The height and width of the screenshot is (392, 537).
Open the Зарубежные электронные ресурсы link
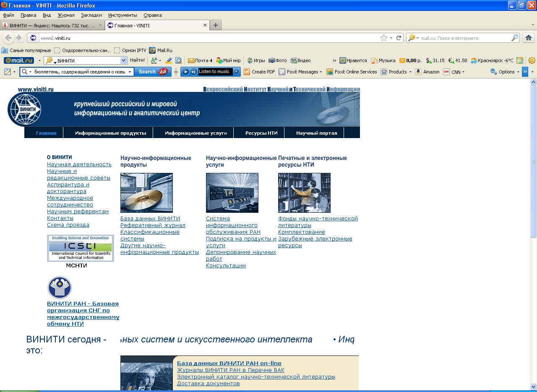315,242
